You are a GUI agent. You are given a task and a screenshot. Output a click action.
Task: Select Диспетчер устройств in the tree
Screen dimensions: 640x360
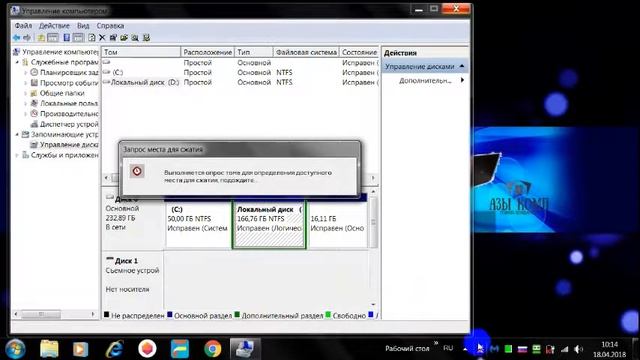(x=64, y=124)
